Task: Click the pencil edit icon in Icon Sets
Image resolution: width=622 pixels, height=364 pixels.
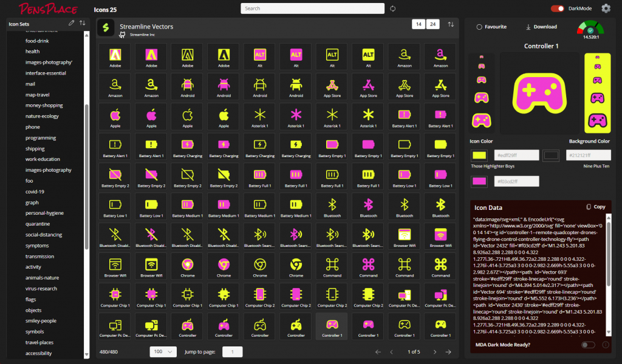Action: point(72,23)
